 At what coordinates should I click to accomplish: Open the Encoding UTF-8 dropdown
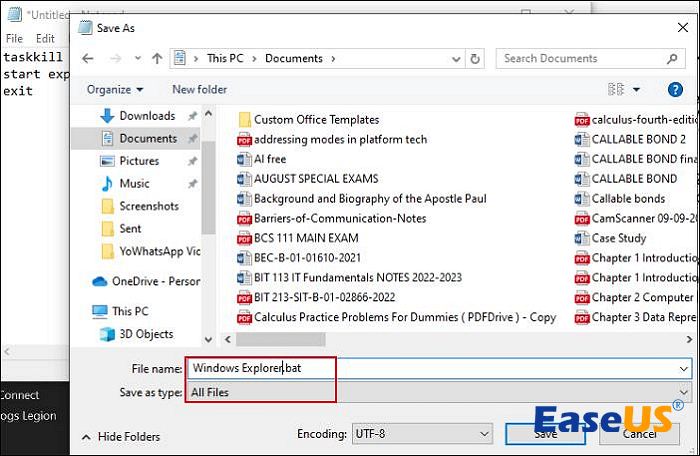(421, 434)
